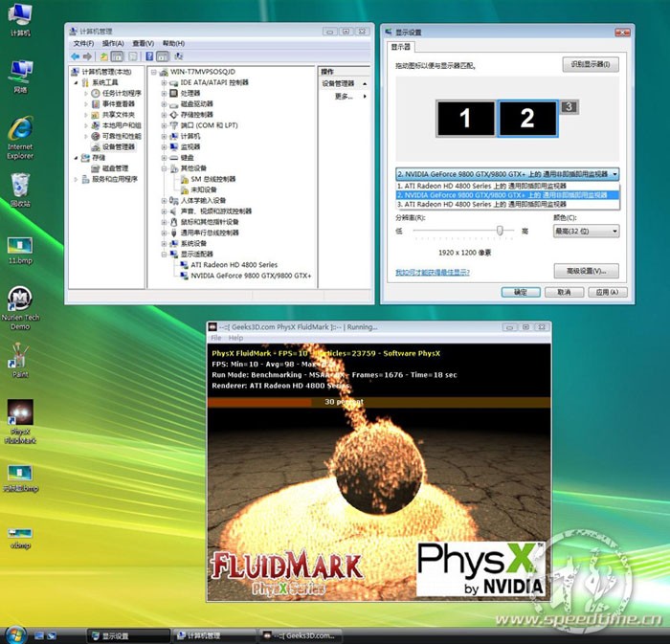Select monitor 2 thumbnail

527,119
